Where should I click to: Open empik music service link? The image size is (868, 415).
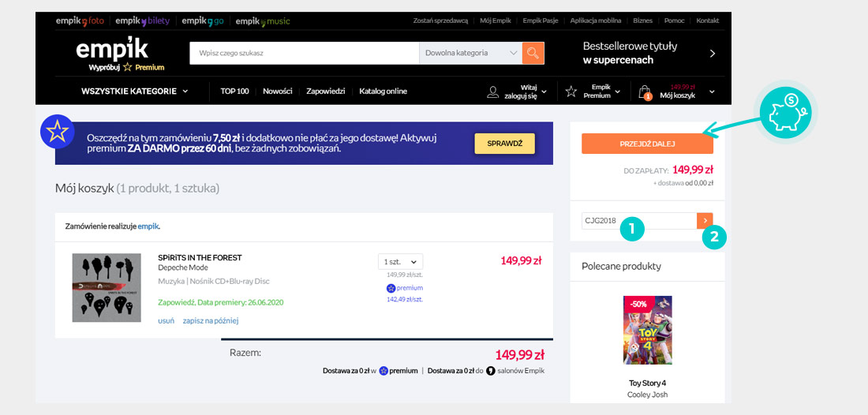tap(263, 21)
